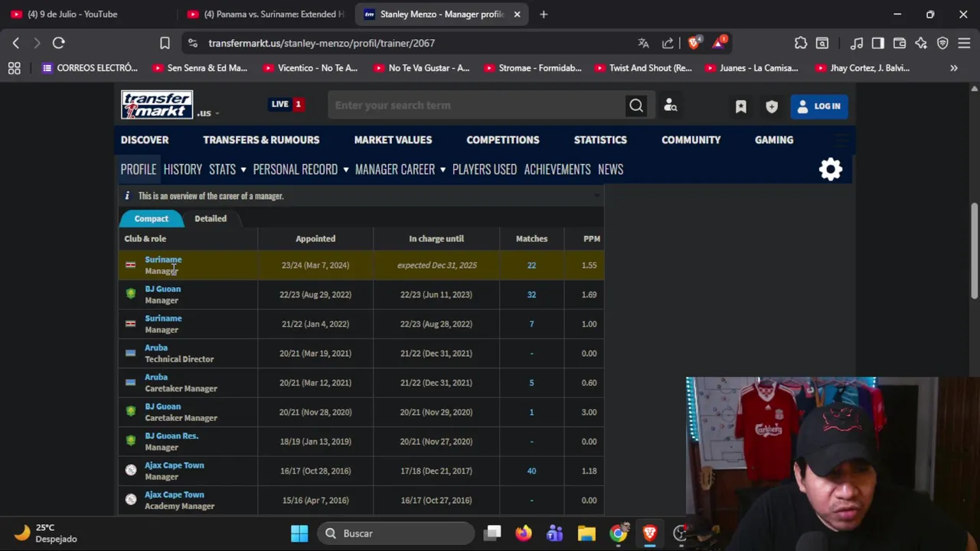
Task: Open the PLAYERS USED section
Action: coord(485,169)
